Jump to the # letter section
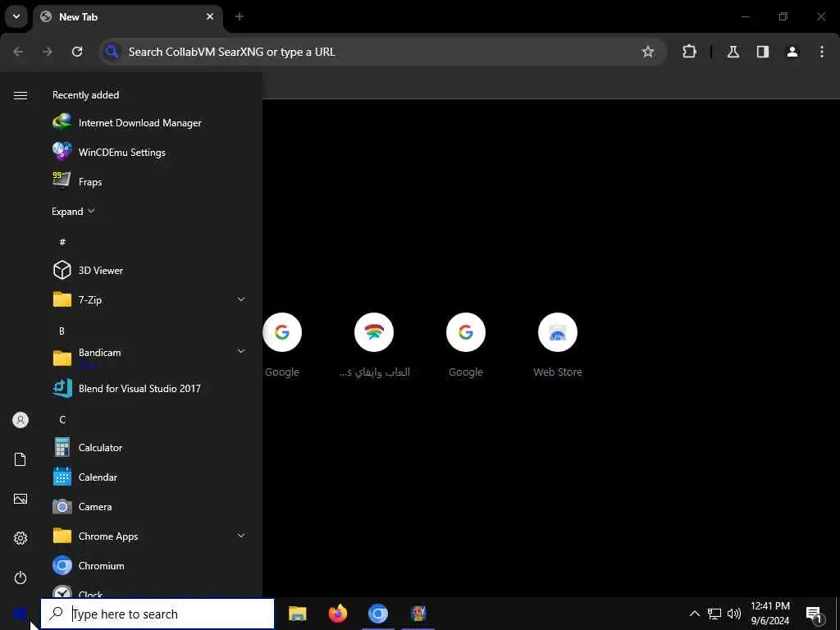840x630 pixels. tap(62, 242)
